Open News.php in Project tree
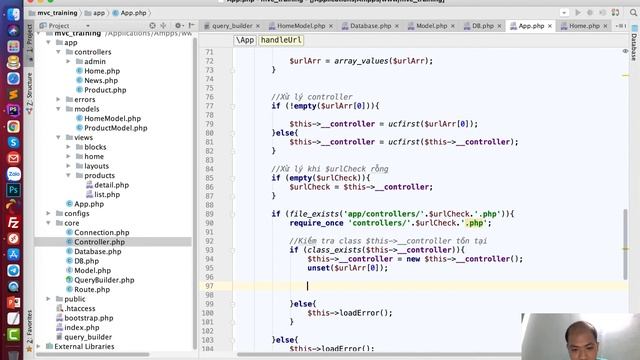 101,80
